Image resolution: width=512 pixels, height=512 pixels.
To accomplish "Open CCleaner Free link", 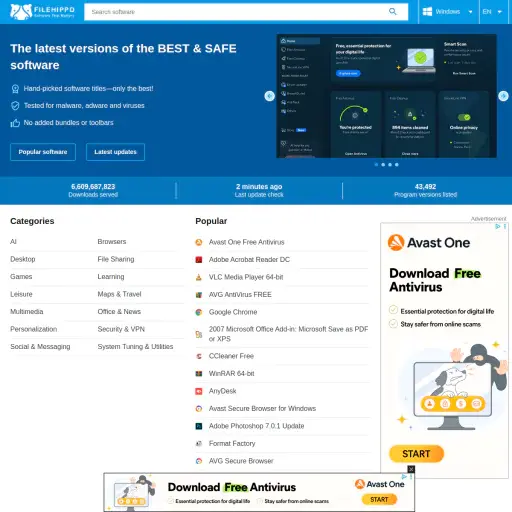I will coord(231,356).
